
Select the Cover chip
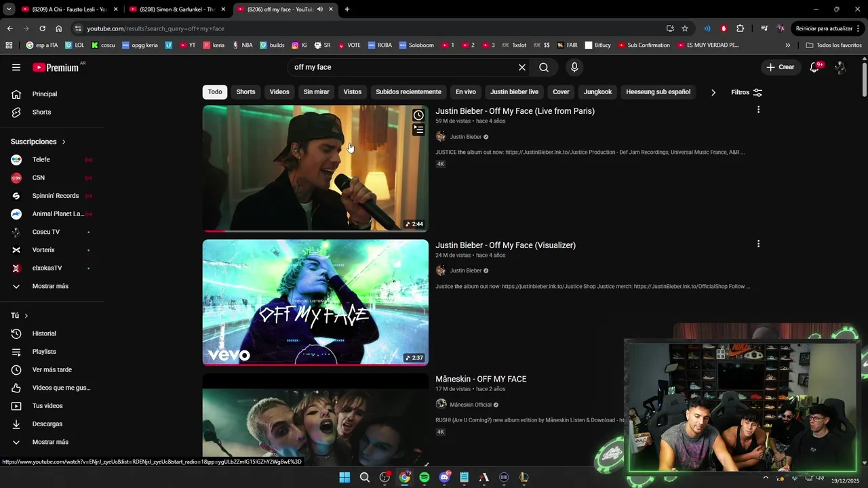[x=561, y=91]
